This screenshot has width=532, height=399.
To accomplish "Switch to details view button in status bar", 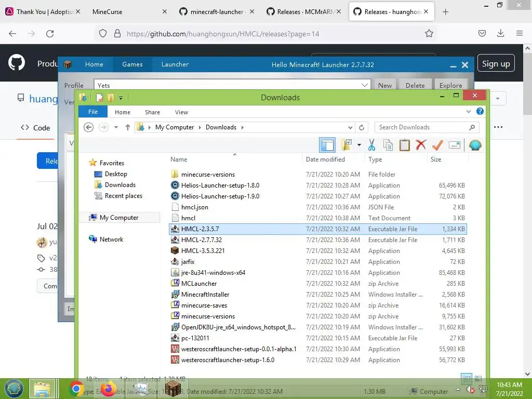I will point(467,378).
